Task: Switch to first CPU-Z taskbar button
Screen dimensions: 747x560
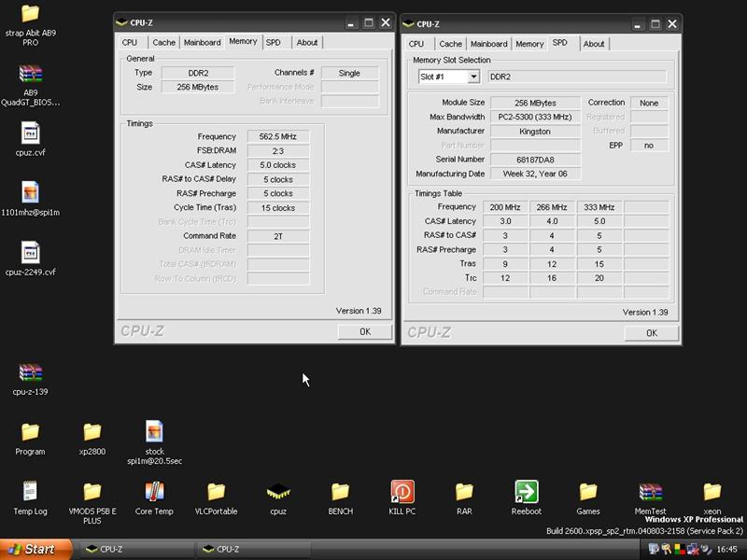Action: pyautogui.click(x=135, y=550)
